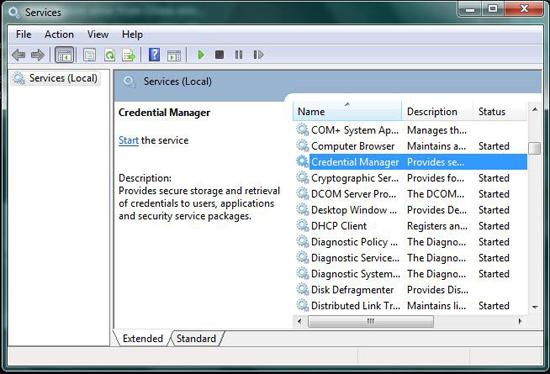Click gear icon of DCOM Server Pro... row
550x374 pixels.
(x=302, y=194)
